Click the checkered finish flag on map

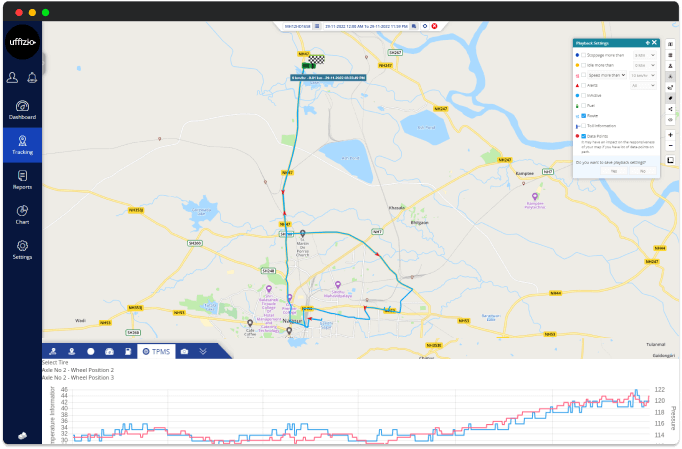[x=316, y=59]
